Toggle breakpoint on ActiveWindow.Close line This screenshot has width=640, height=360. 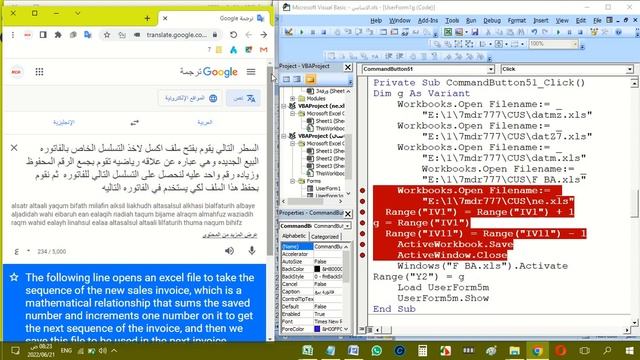coord(362,255)
